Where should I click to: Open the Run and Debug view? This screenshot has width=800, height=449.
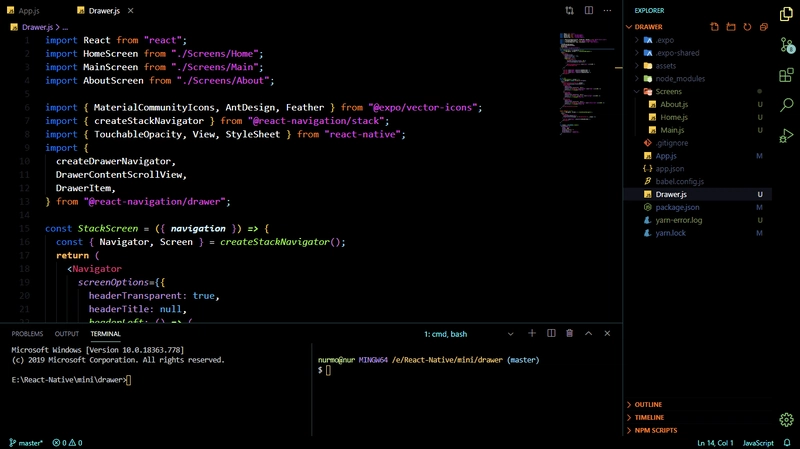tap(786, 135)
